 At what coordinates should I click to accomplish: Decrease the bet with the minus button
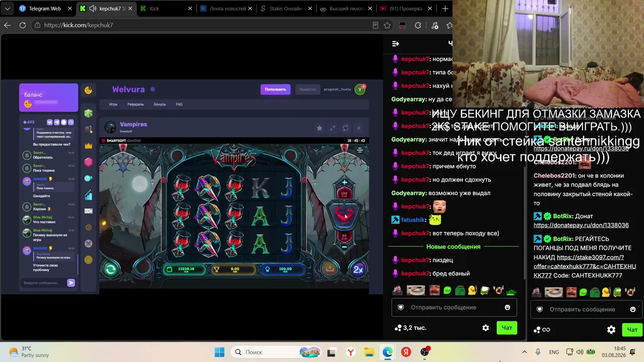pyautogui.click(x=344, y=247)
